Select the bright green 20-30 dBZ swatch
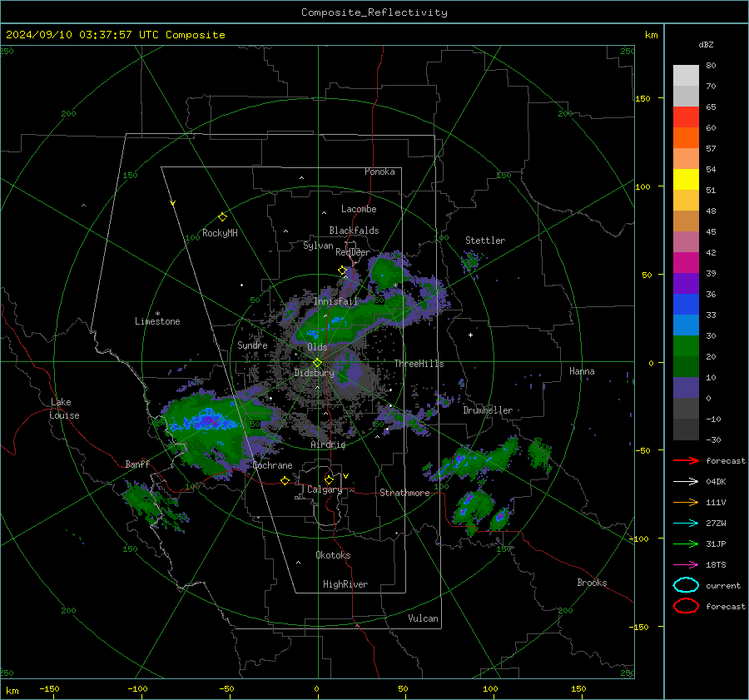 pos(686,346)
